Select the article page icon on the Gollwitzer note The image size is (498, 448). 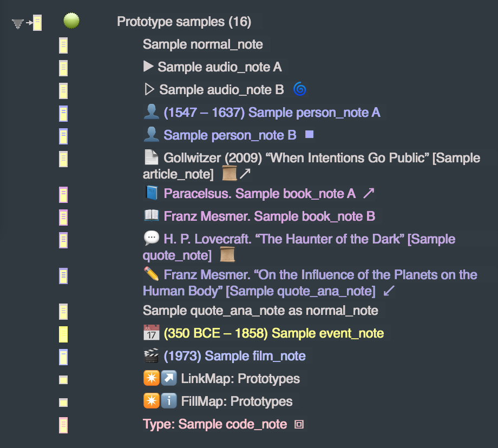pos(152,157)
